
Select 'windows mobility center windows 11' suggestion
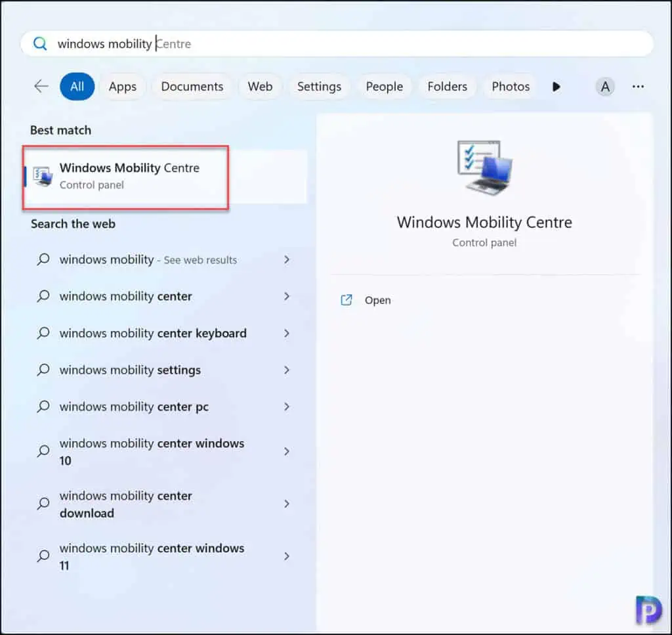pyautogui.click(x=165, y=556)
